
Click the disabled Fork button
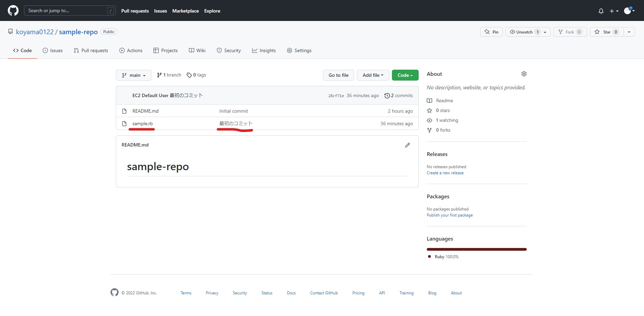click(x=570, y=32)
